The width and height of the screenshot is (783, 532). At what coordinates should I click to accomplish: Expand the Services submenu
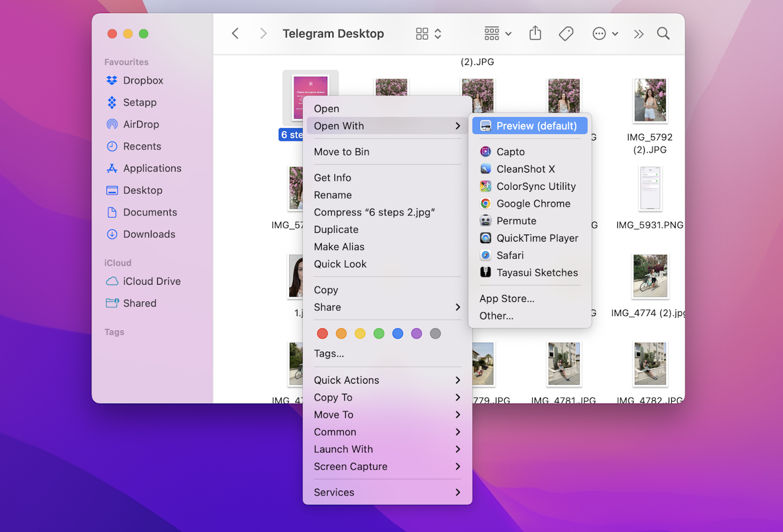click(334, 492)
